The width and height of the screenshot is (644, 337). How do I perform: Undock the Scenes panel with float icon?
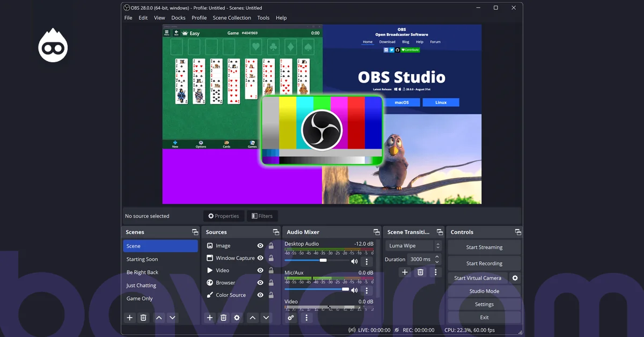click(195, 232)
